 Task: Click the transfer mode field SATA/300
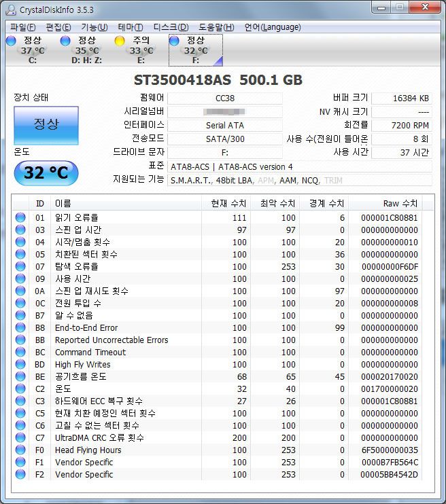(225, 139)
